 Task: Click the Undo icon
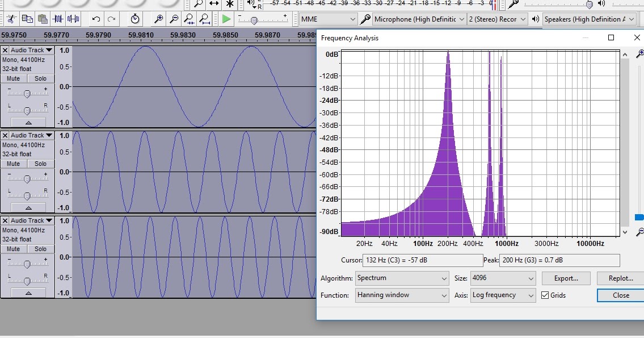[95, 19]
